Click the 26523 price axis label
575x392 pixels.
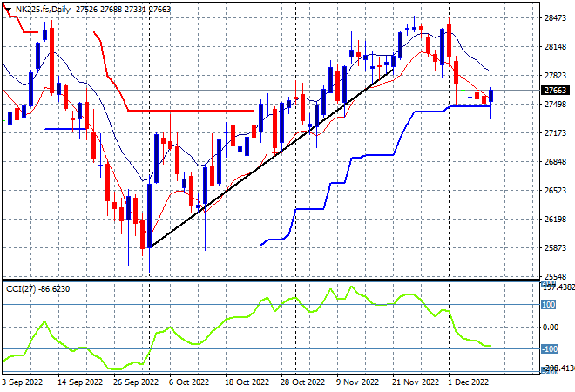click(555, 190)
